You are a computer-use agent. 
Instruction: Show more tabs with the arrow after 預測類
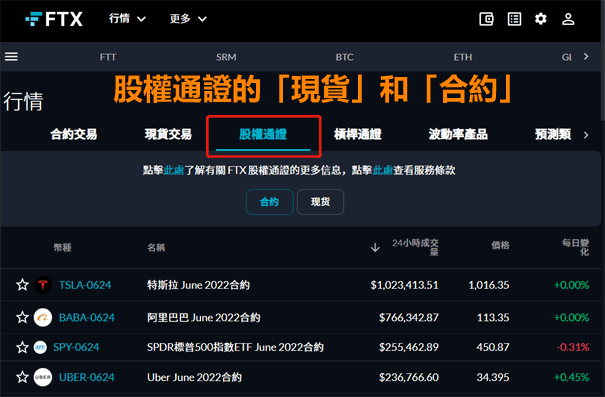point(586,135)
